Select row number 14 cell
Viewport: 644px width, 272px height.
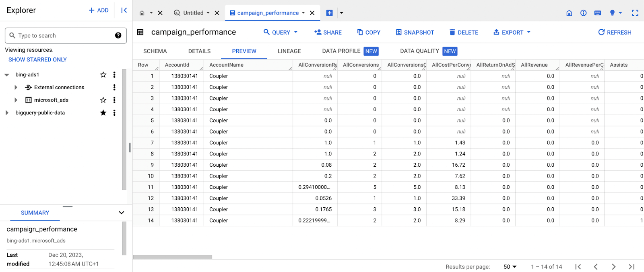coord(146,221)
